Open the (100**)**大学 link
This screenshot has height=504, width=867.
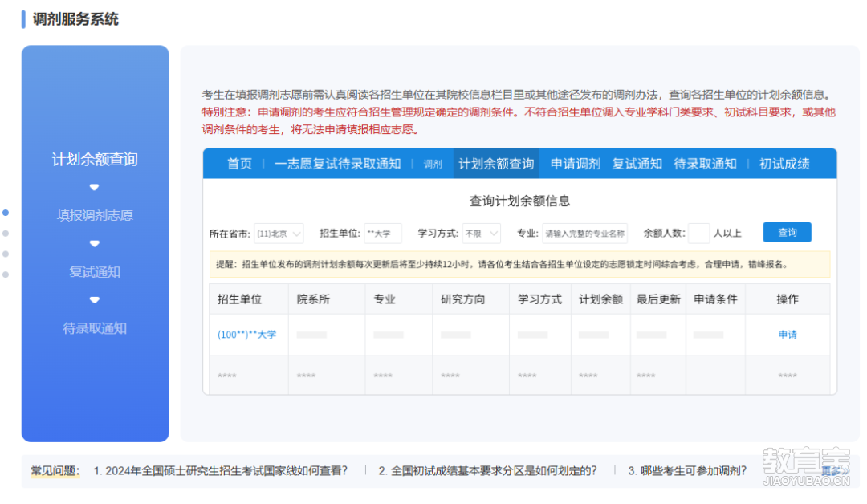pos(246,335)
